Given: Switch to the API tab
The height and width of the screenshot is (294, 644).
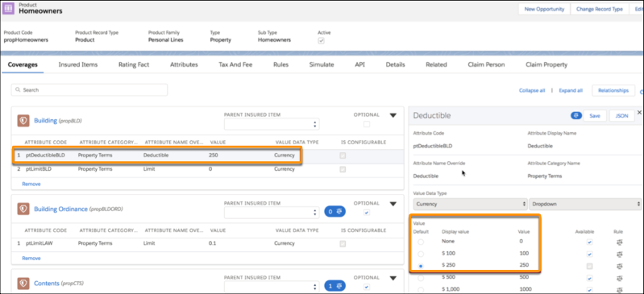Looking at the screenshot, I should point(359,64).
